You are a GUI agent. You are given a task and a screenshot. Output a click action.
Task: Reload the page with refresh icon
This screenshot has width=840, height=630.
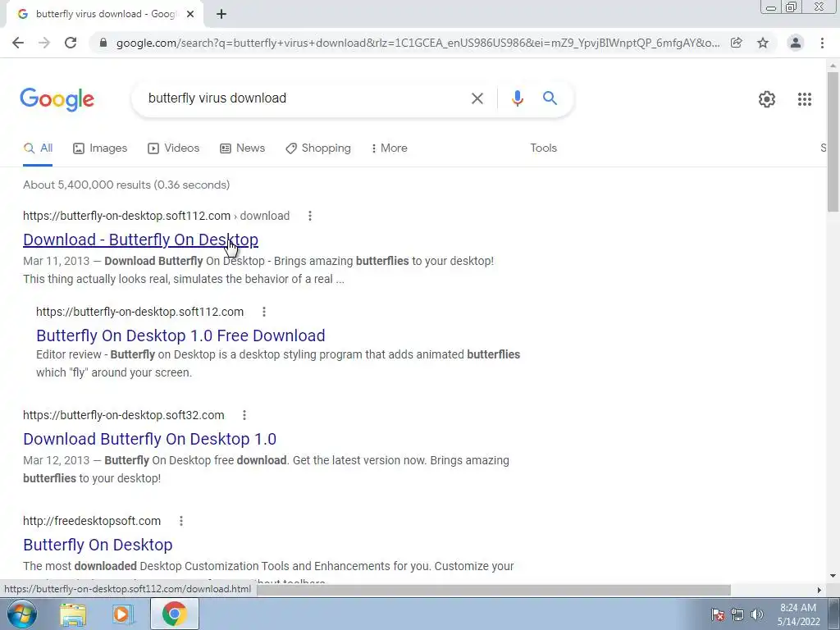(71, 43)
